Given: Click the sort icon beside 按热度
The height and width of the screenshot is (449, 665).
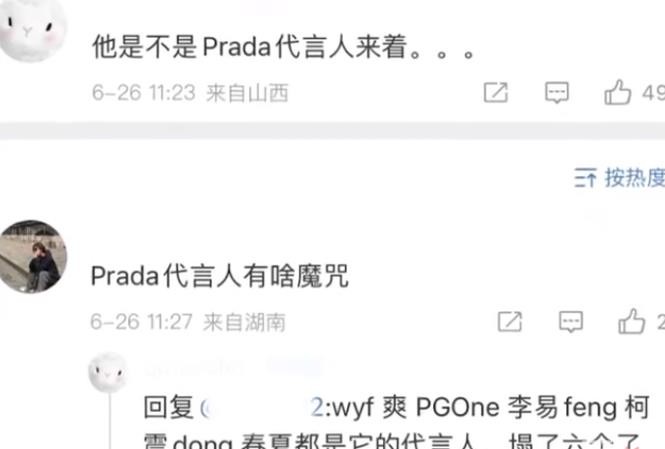Looking at the screenshot, I should [586, 177].
